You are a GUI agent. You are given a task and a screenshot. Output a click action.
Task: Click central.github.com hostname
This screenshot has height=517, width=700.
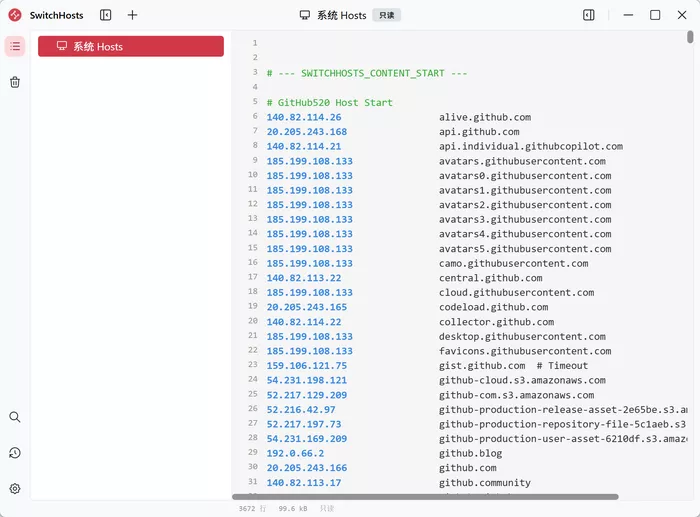point(491,278)
